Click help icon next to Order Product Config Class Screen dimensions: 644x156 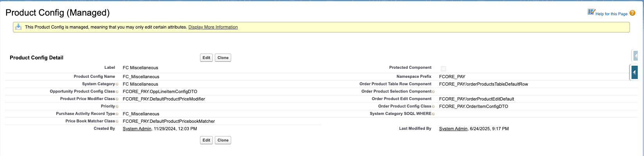click(433, 107)
